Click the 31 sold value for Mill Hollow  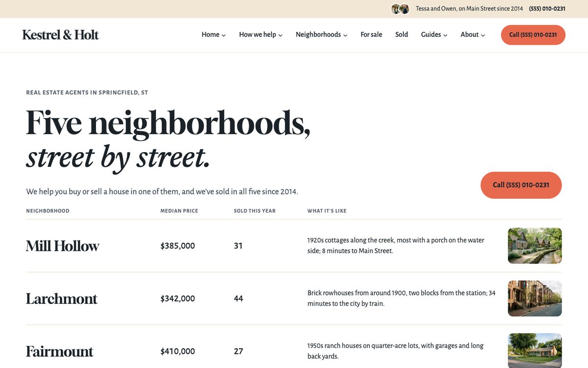click(x=238, y=246)
